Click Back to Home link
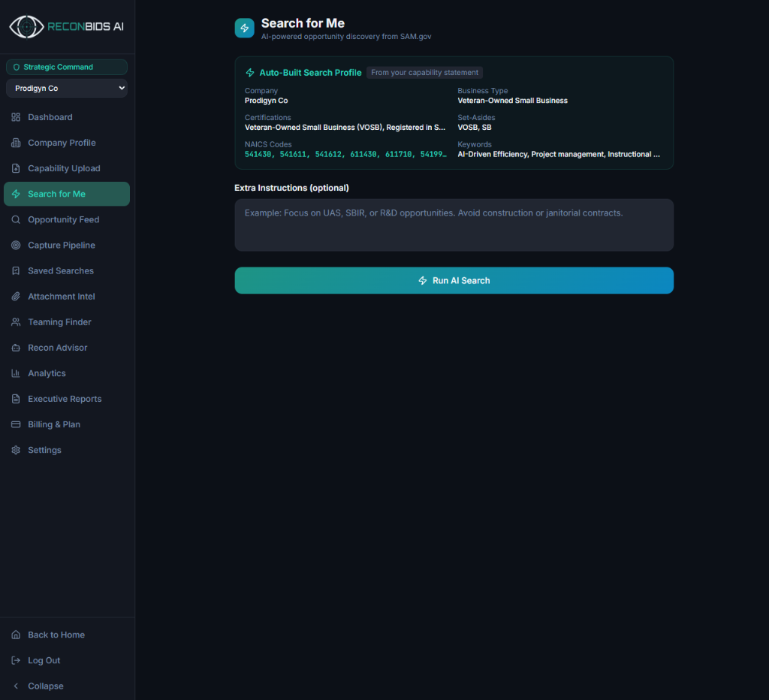 tap(67, 635)
